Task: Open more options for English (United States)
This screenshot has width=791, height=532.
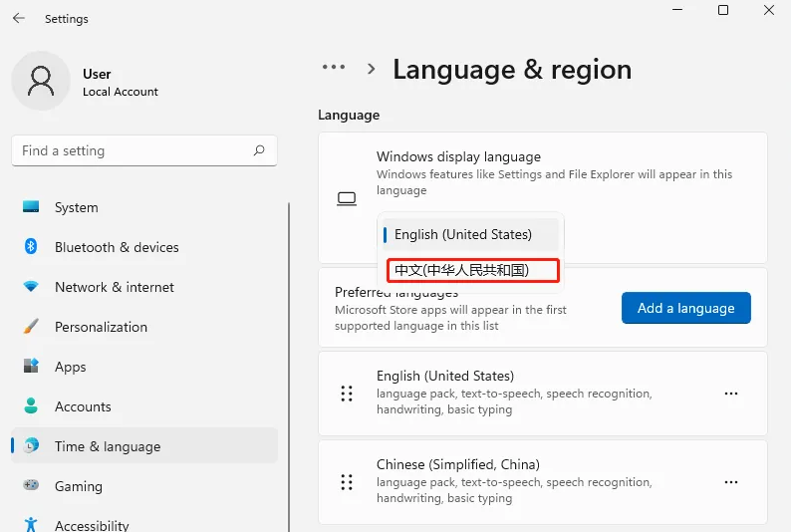Action: (731, 394)
